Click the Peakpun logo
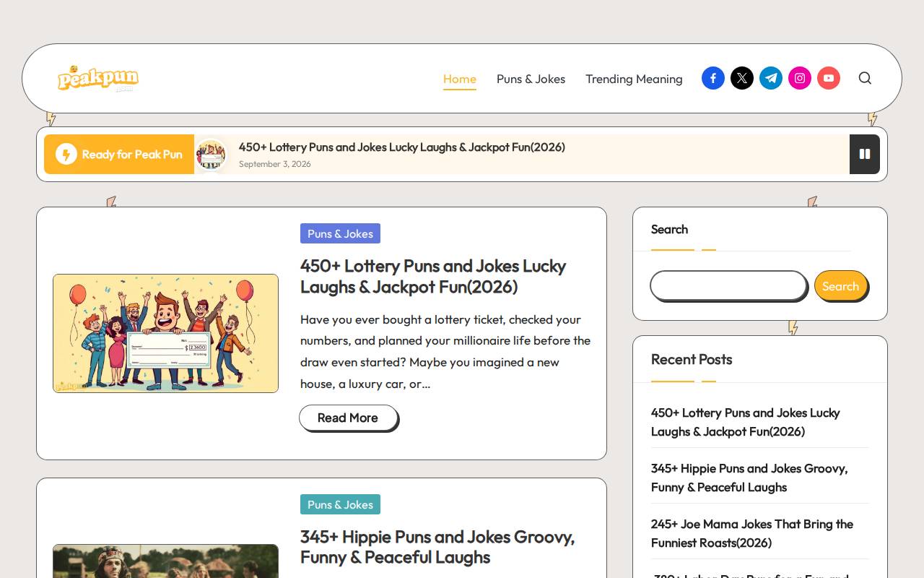The image size is (924, 578). [98, 78]
